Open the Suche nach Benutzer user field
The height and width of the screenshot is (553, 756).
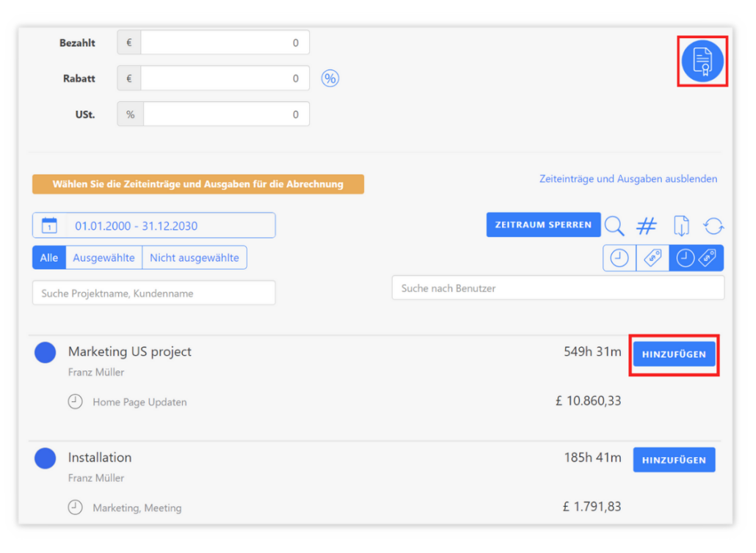pyautogui.click(x=558, y=288)
